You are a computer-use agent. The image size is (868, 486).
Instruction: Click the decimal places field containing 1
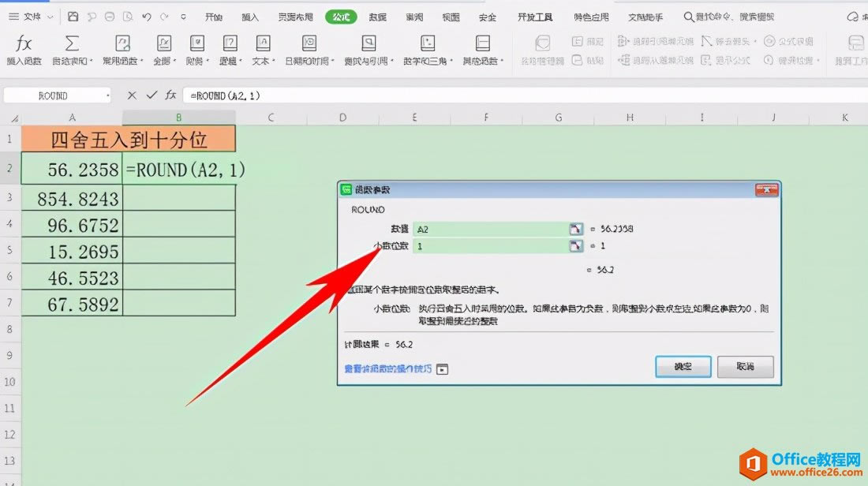click(x=491, y=246)
